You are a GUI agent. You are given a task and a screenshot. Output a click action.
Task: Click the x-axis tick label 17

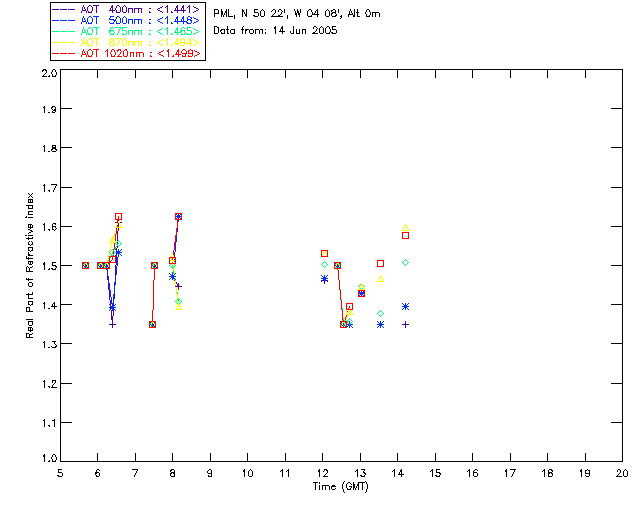tap(510, 473)
